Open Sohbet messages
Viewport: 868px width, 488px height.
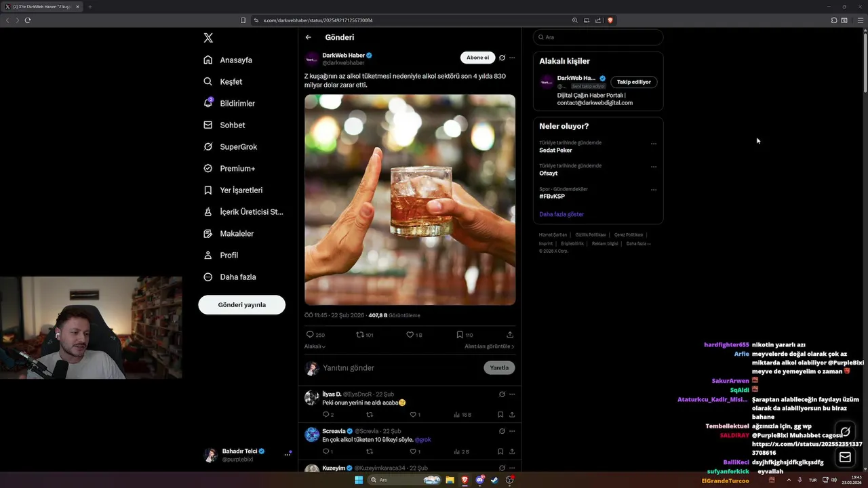click(224, 125)
